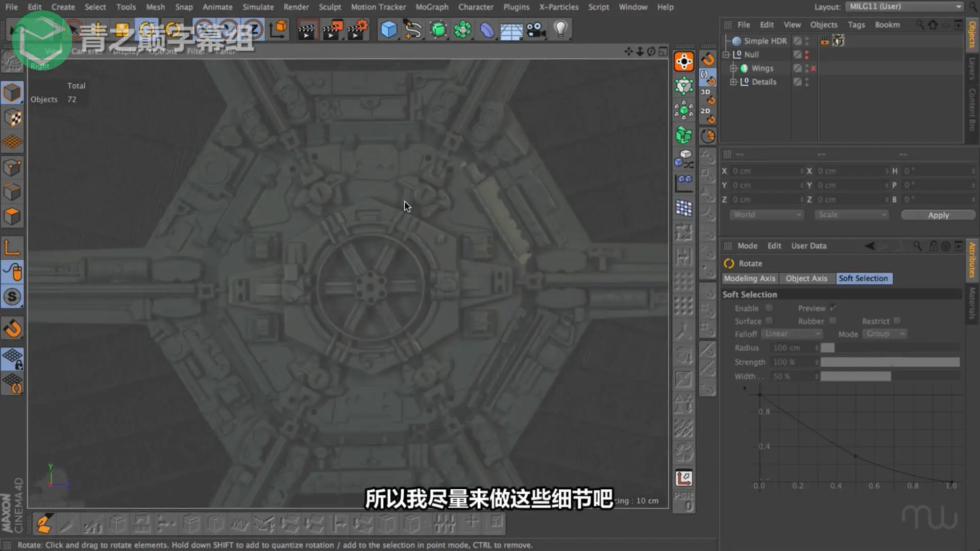Image resolution: width=980 pixels, height=551 pixels.
Task: Toggle 3D snapping mode
Action: (x=707, y=96)
